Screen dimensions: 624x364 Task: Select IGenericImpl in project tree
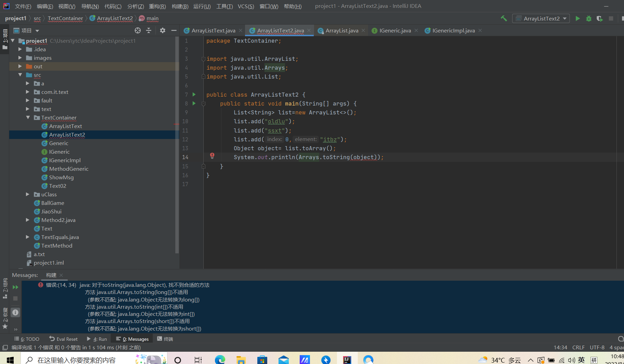click(x=65, y=160)
